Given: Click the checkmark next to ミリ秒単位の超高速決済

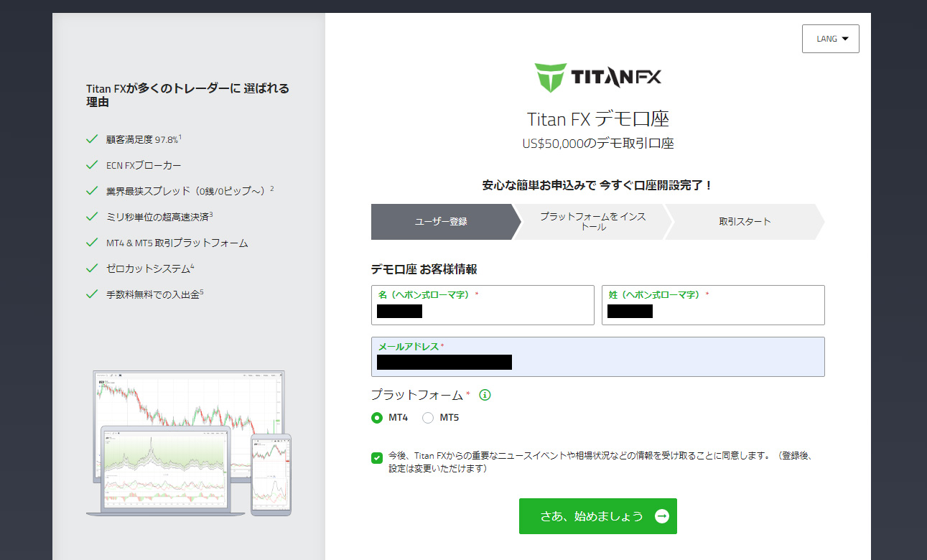Looking at the screenshot, I should (x=91, y=216).
